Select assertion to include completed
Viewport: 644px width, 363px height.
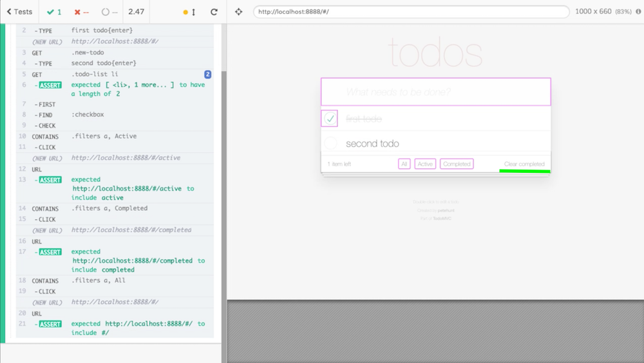coord(115,260)
